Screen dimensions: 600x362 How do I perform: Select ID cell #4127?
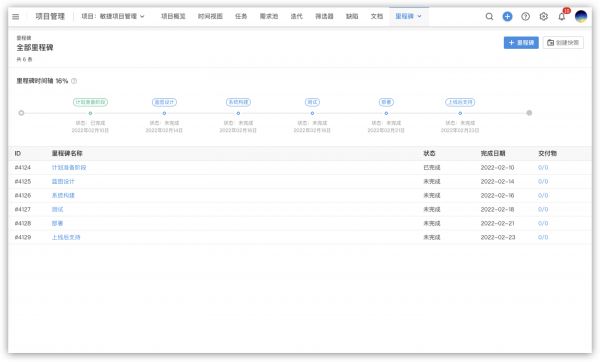click(23, 209)
